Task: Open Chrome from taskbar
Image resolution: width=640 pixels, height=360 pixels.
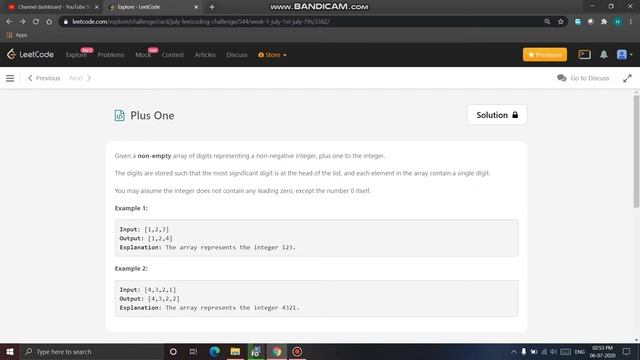Action: tap(277, 351)
